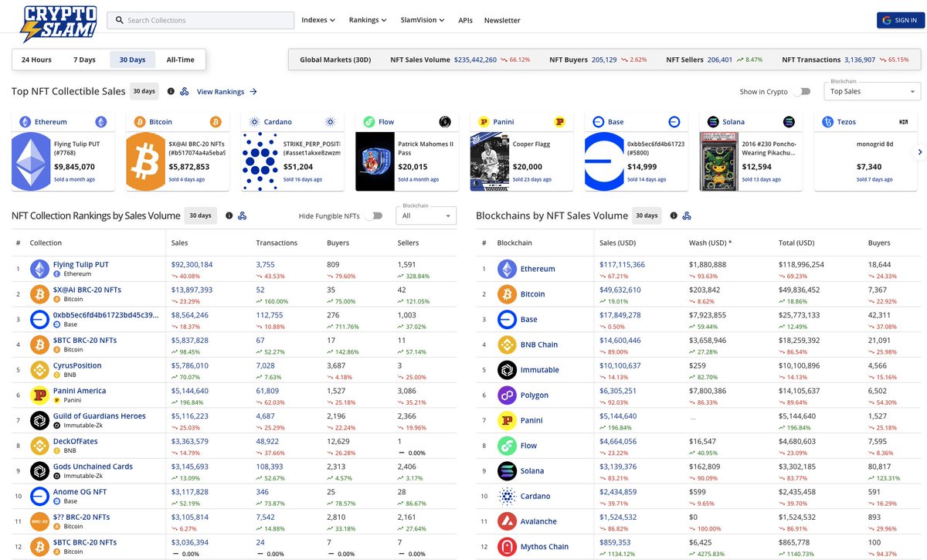
Task: Click share icon next to Blockchains by NFT Sales Volume
Action: 687,216
